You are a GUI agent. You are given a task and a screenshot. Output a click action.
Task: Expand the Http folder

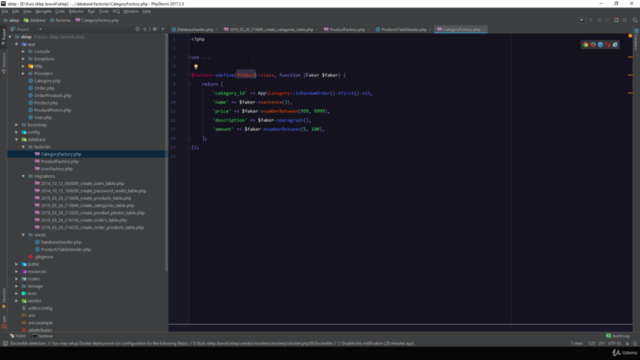coord(23,66)
